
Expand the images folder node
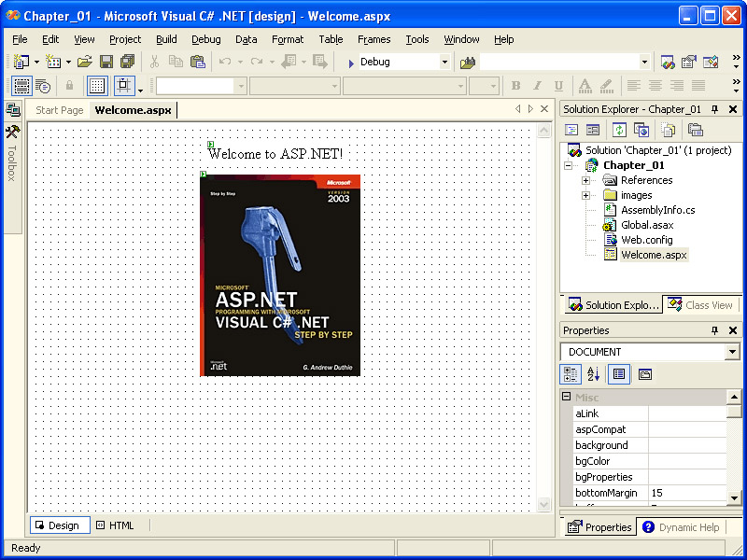pyautogui.click(x=585, y=195)
